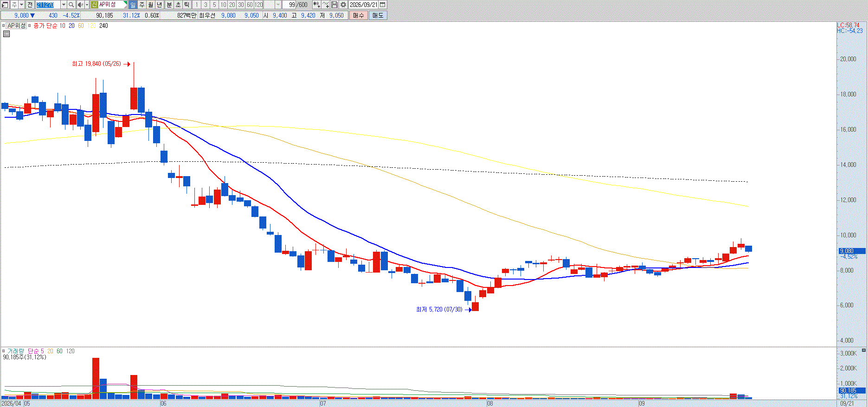The height and width of the screenshot is (407, 868).
Task: Open the chart settings gear icon
Action: click(x=343, y=5)
